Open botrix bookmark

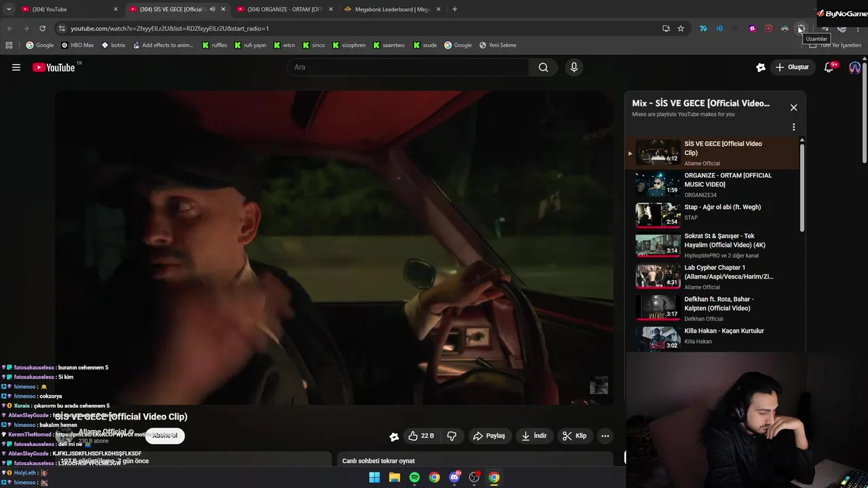[x=113, y=45]
